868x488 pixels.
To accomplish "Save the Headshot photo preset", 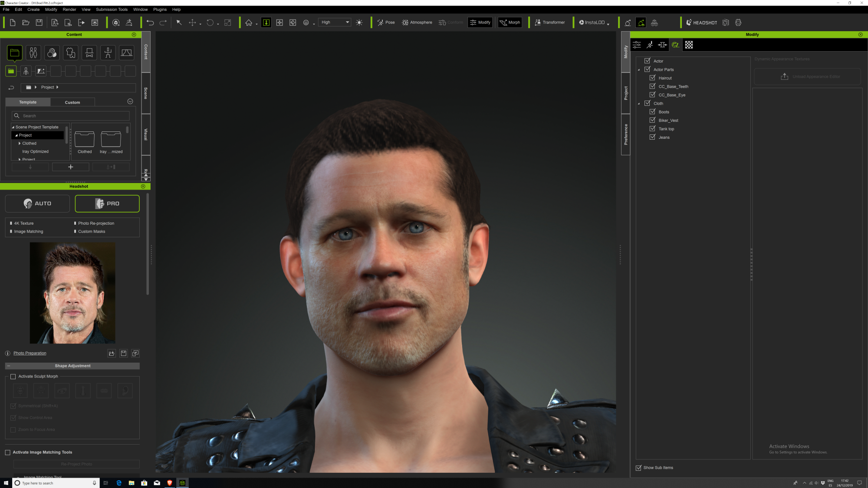I will pos(124,354).
